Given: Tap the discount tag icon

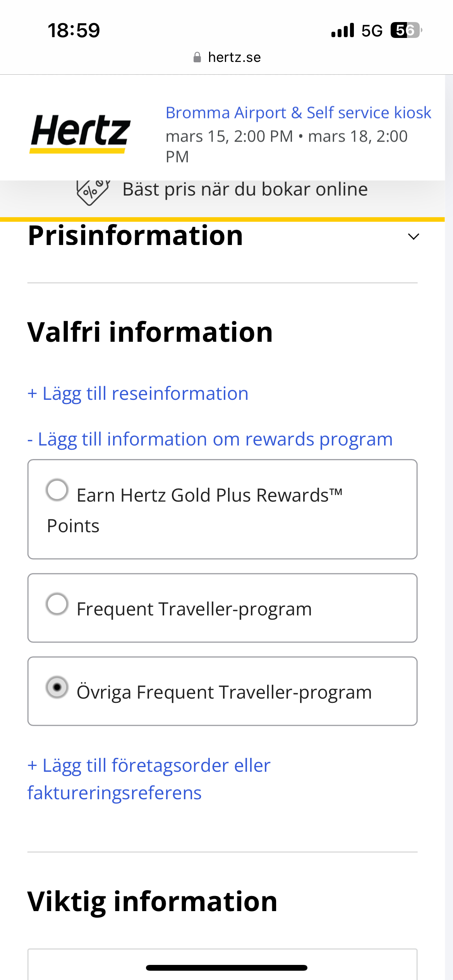Looking at the screenshot, I should [x=93, y=192].
